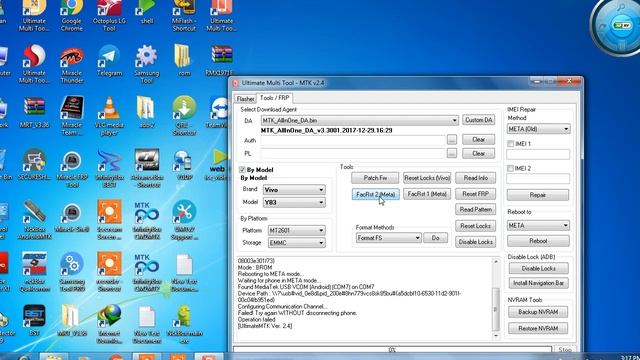Click the Patch Fw button
640x360 pixels.
375,178
